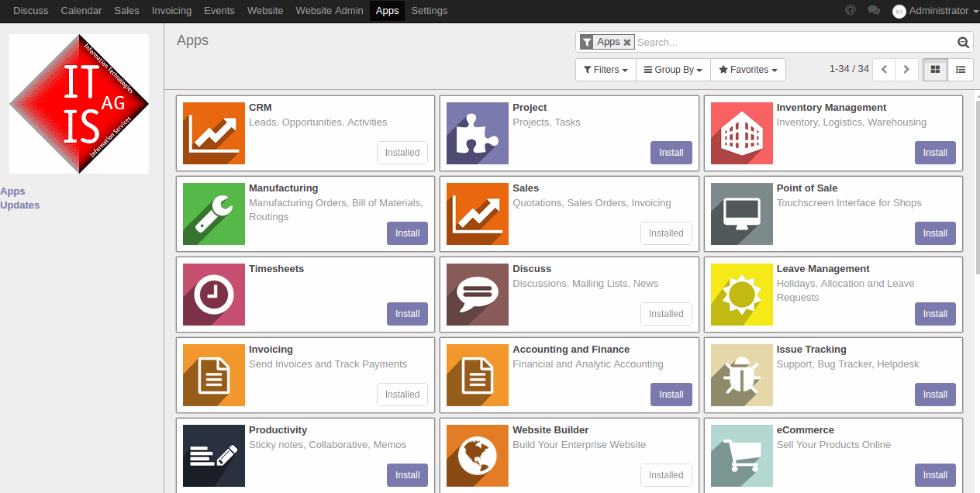Open the Settings menu

[x=430, y=11]
